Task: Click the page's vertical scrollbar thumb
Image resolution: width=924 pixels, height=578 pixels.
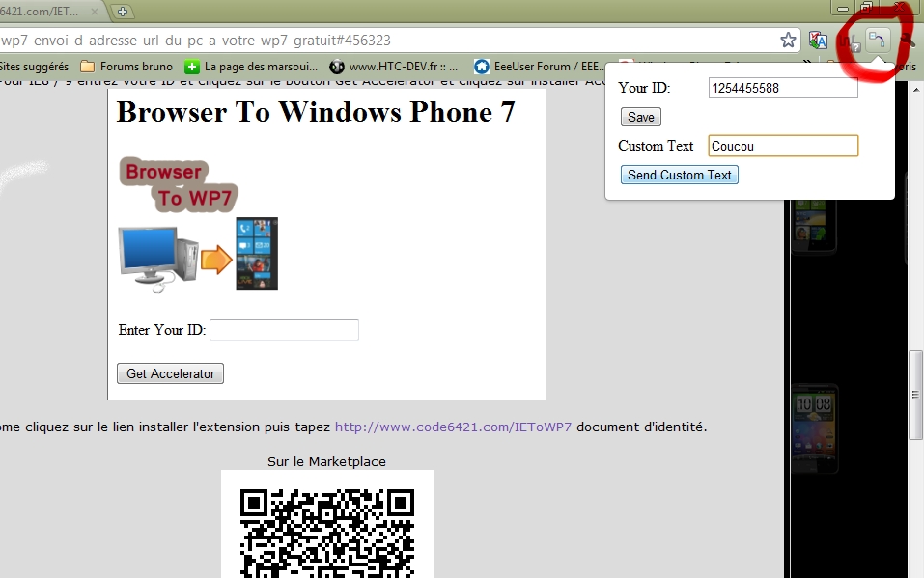Action: 915,395
